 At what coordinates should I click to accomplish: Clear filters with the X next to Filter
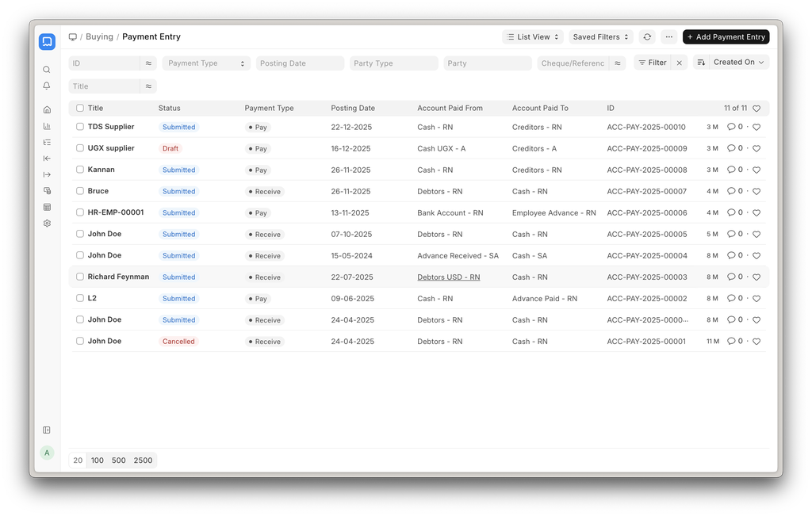(679, 63)
